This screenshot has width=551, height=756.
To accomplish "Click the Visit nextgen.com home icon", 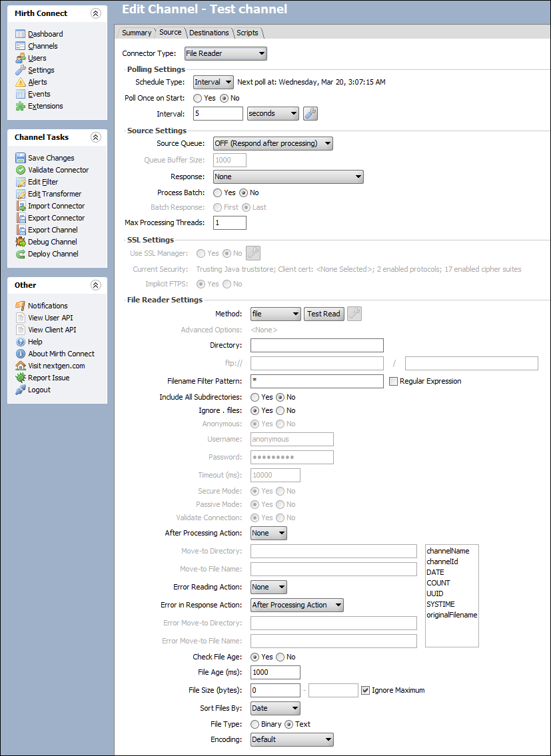I will [20, 366].
